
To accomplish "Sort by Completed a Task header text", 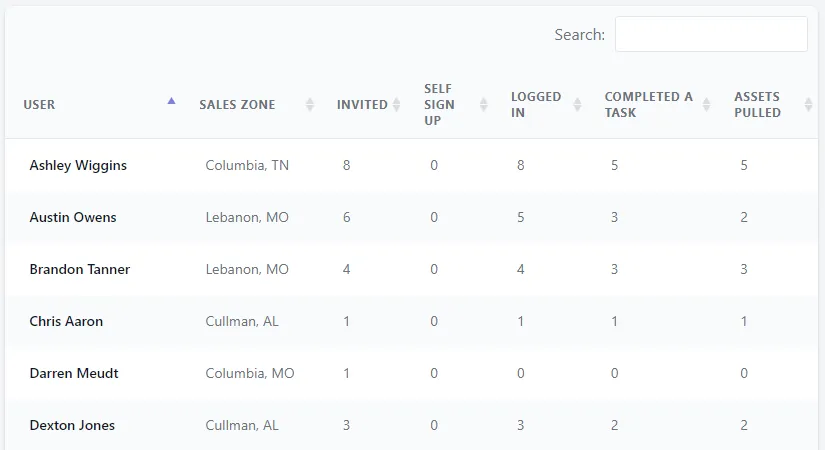I will click(x=648, y=105).
